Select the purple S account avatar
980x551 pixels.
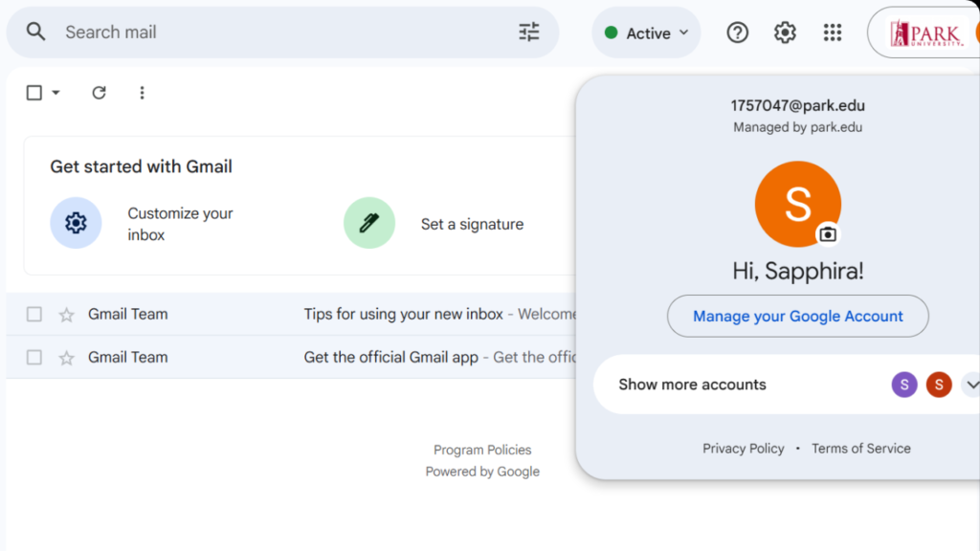point(903,384)
